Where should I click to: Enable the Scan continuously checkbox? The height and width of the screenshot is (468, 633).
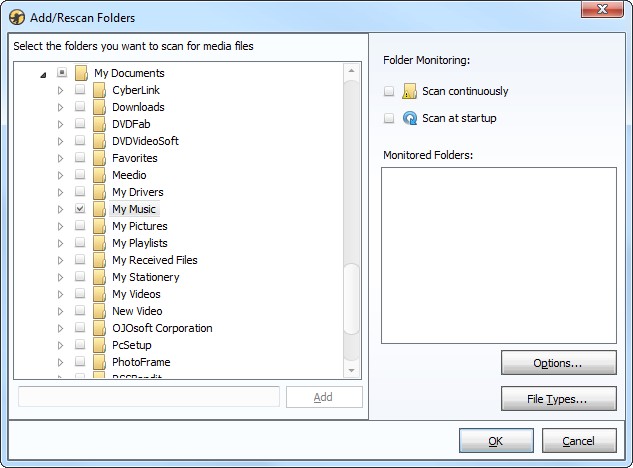[388, 91]
